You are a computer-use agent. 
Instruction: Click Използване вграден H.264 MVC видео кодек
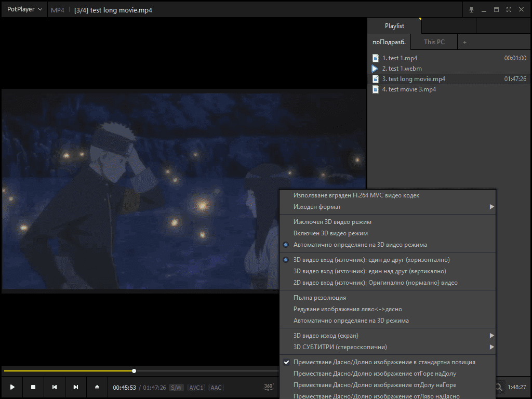click(388, 195)
